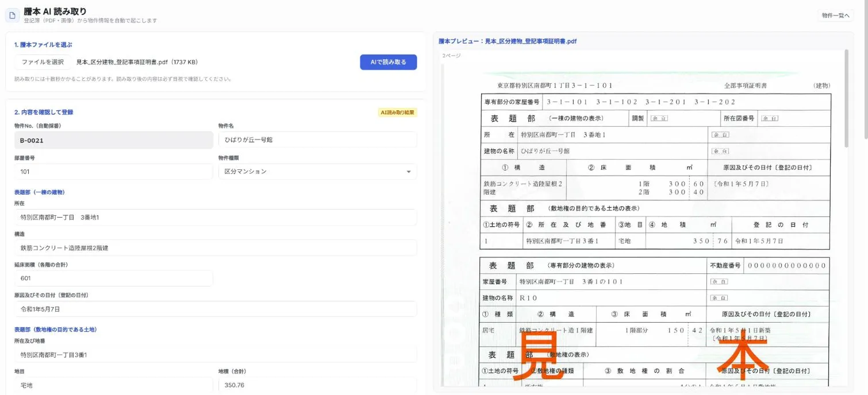Click the 構造 field with 鉄筋コンクリート造陸屋根2階建
The image size is (868, 395).
(x=216, y=248)
